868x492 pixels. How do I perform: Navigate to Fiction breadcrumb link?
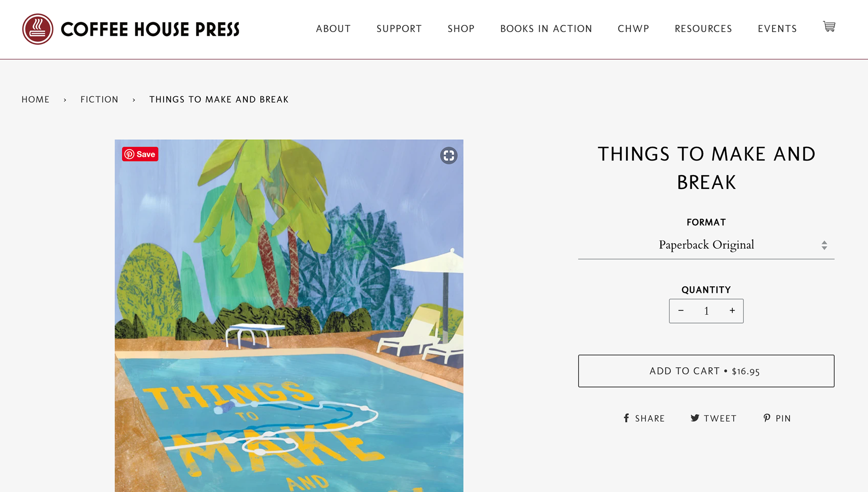point(99,99)
